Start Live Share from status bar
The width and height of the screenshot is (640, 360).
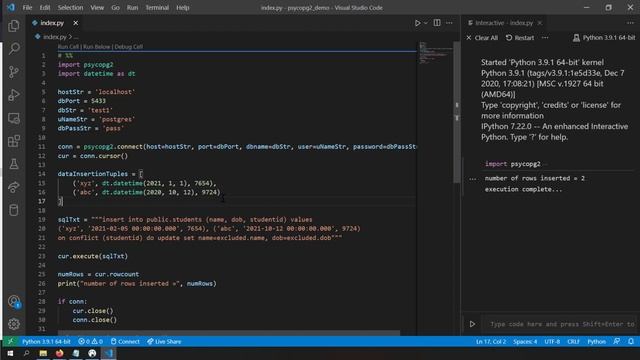click(x=164, y=341)
